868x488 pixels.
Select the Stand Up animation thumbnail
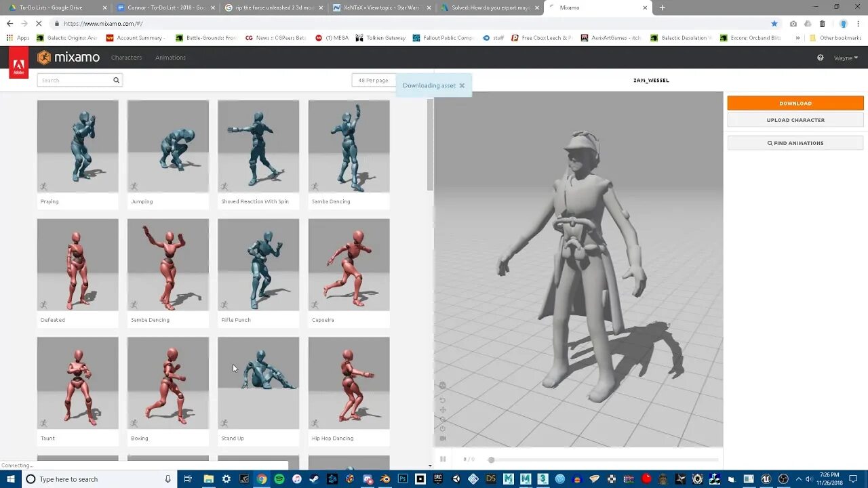click(x=258, y=383)
